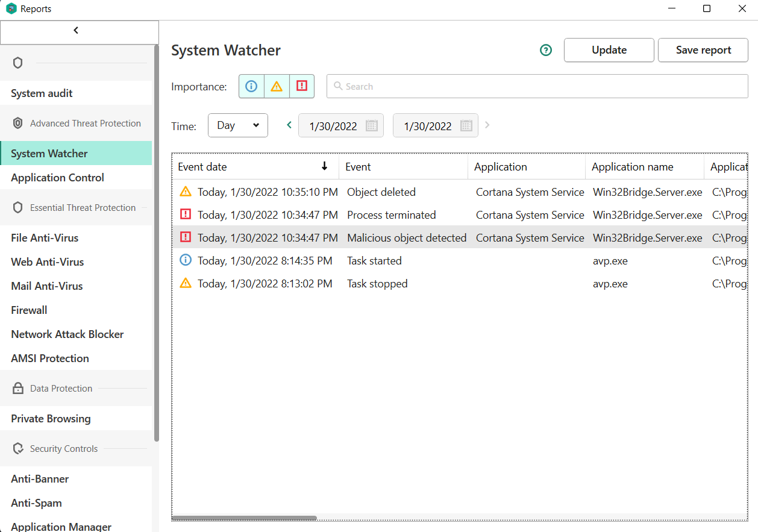Click warning icon on Object deleted row
This screenshot has height=532, width=758.
click(186, 192)
